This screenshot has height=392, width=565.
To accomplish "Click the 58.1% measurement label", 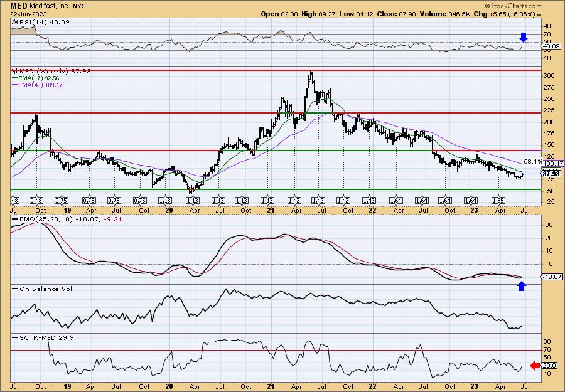I will click(533, 162).
